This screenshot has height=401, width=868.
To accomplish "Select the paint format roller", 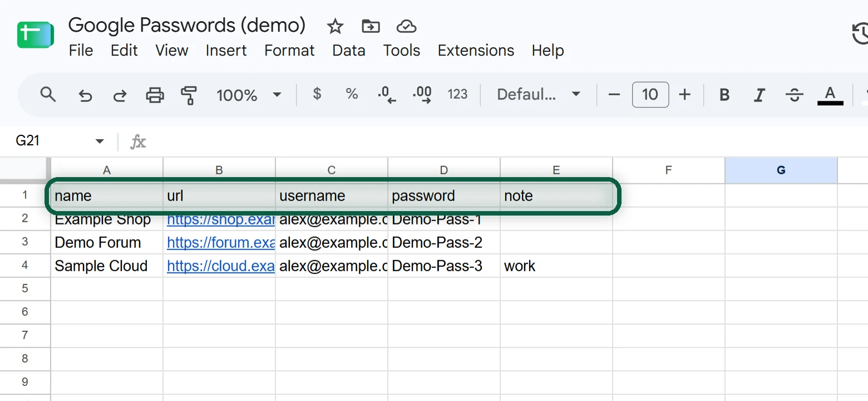I will tap(189, 95).
